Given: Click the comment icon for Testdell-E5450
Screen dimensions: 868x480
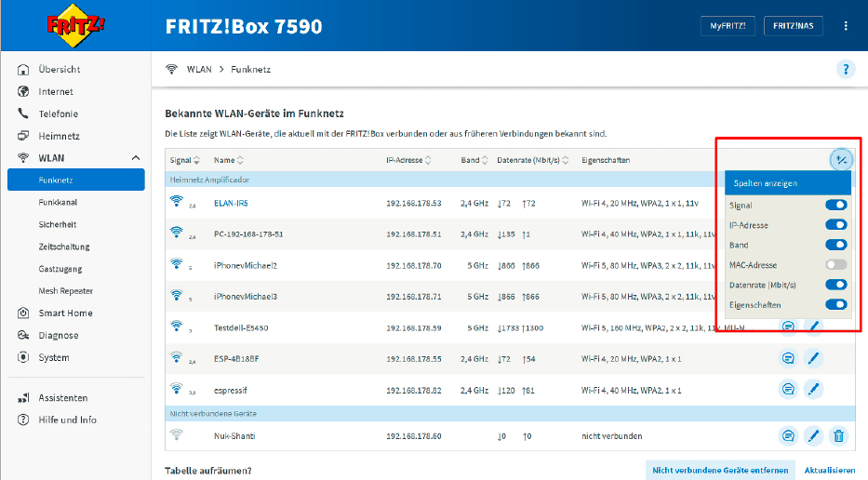Looking at the screenshot, I should [x=788, y=327].
